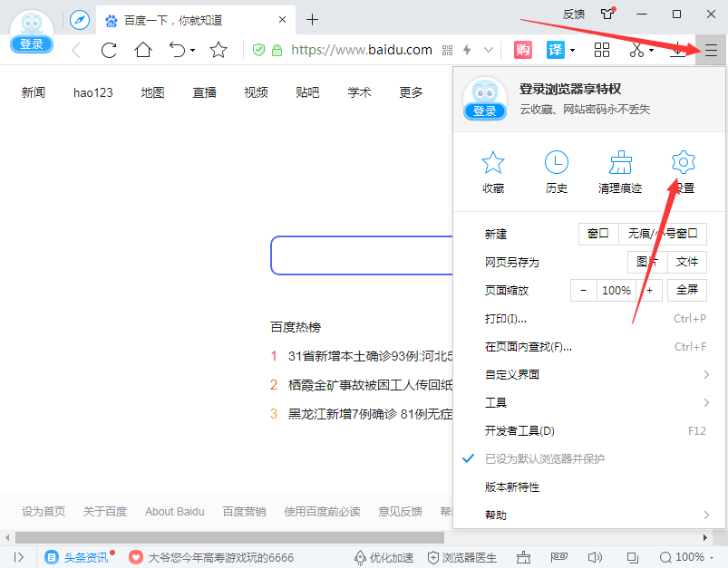Expand undo icon dropdown arrow
This screenshot has width=728, height=568.
point(192,50)
